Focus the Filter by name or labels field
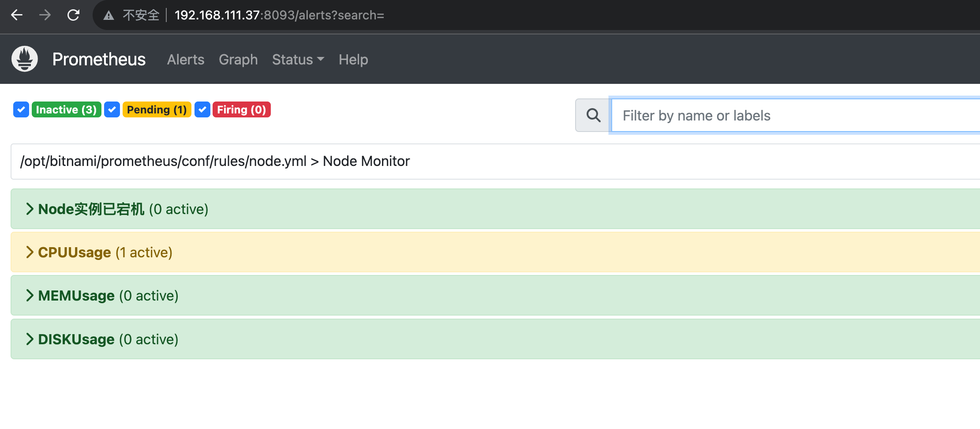The height and width of the screenshot is (429, 980). click(x=795, y=115)
